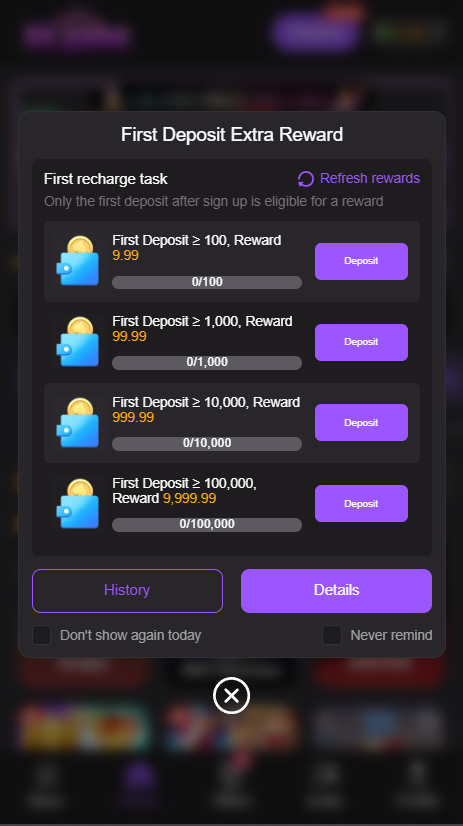Deposit for the 9.99 reward tier
Image resolution: width=463 pixels, height=826 pixels.
click(x=361, y=261)
